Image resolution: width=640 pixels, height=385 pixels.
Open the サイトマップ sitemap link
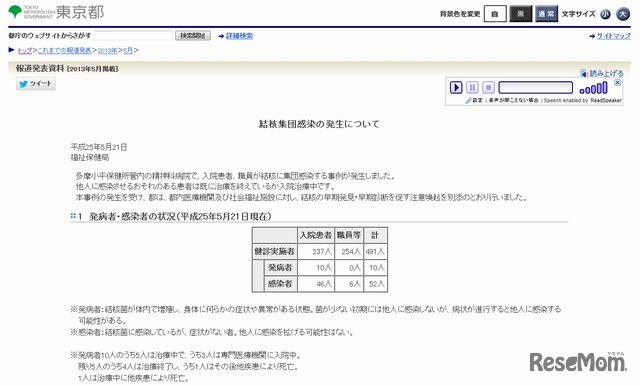613,36
